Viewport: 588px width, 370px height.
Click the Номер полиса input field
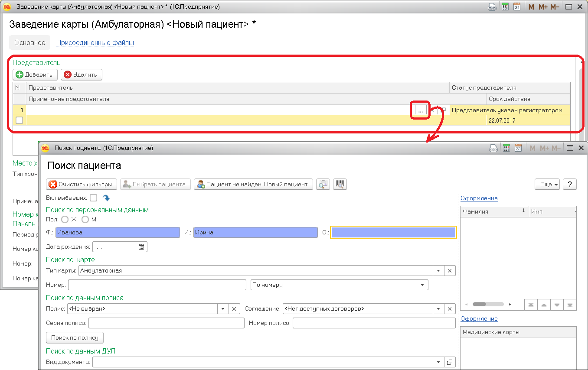coord(374,323)
